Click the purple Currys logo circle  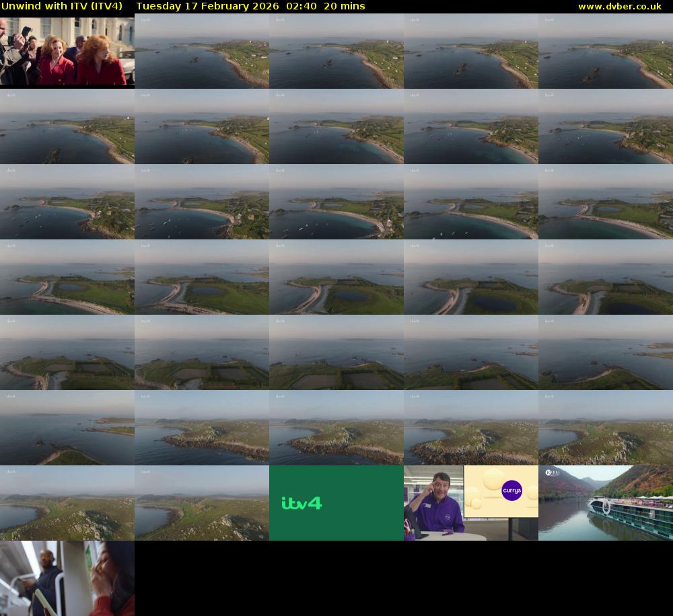coord(511,492)
